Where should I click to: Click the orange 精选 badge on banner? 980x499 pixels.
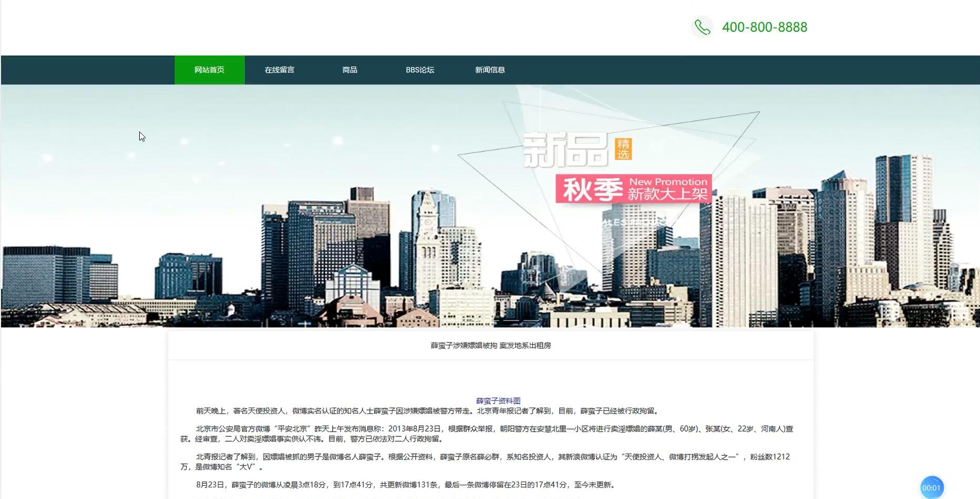point(623,149)
